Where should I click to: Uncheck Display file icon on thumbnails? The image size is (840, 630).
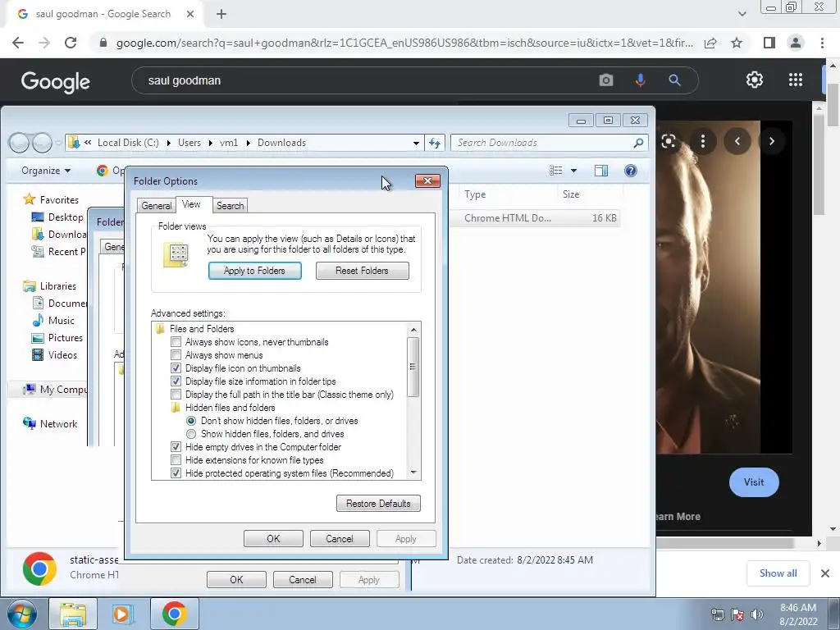pos(176,368)
